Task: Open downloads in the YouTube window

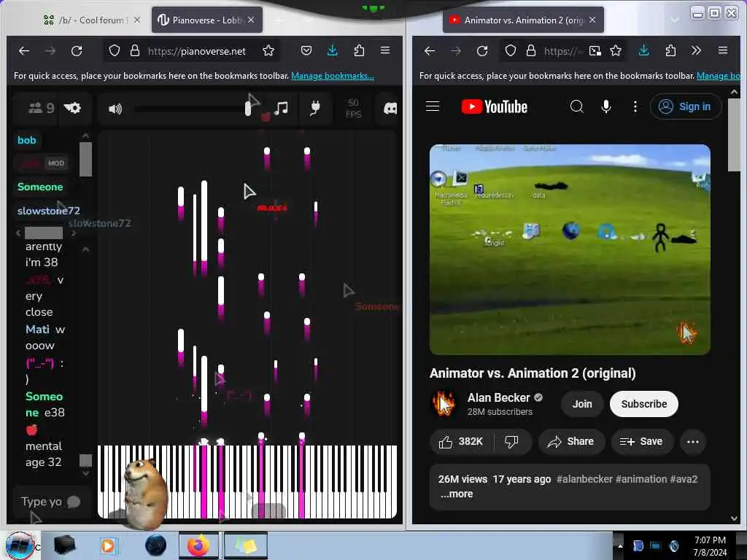Action: click(644, 50)
